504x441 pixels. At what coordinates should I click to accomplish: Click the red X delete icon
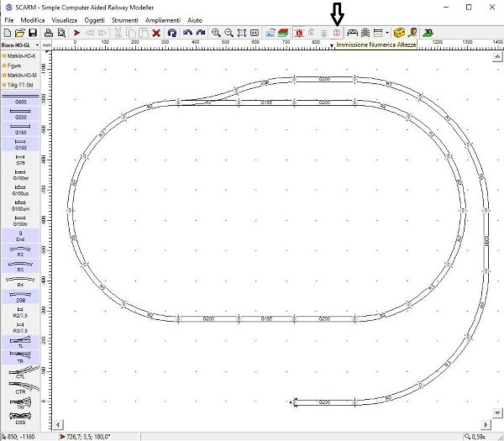pos(156,32)
